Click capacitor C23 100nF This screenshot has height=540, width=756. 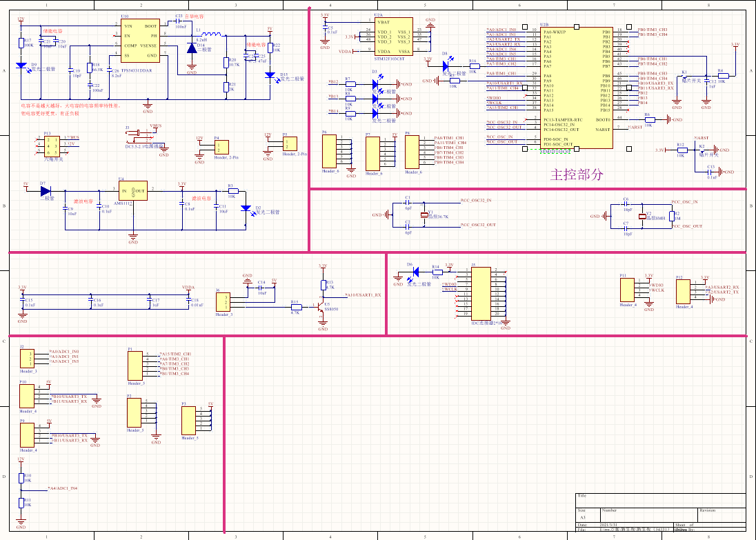[x=178, y=21]
